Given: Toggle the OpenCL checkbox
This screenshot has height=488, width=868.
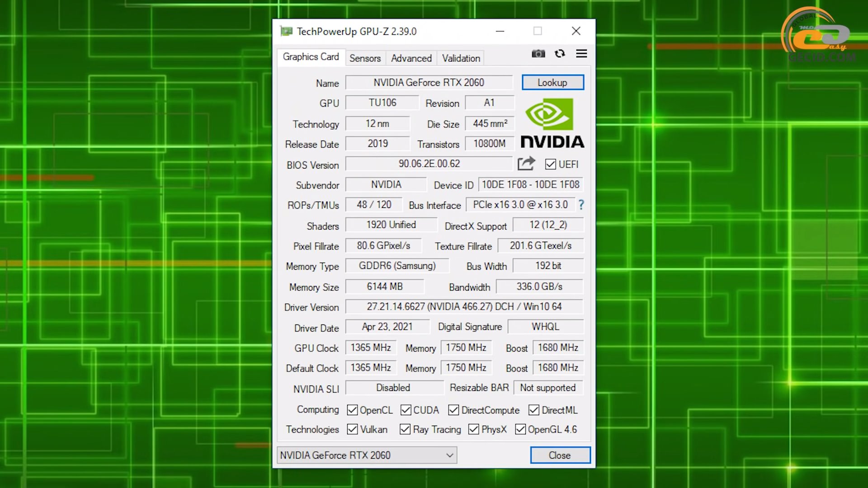Looking at the screenshot, I should pyautogui.click(x=352, y=410).
